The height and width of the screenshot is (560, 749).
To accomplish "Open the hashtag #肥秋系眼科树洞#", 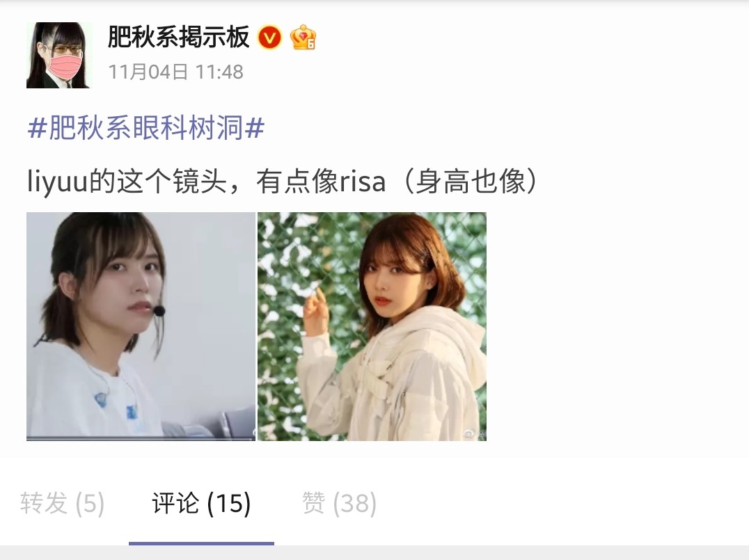I will tap(146, 127).
